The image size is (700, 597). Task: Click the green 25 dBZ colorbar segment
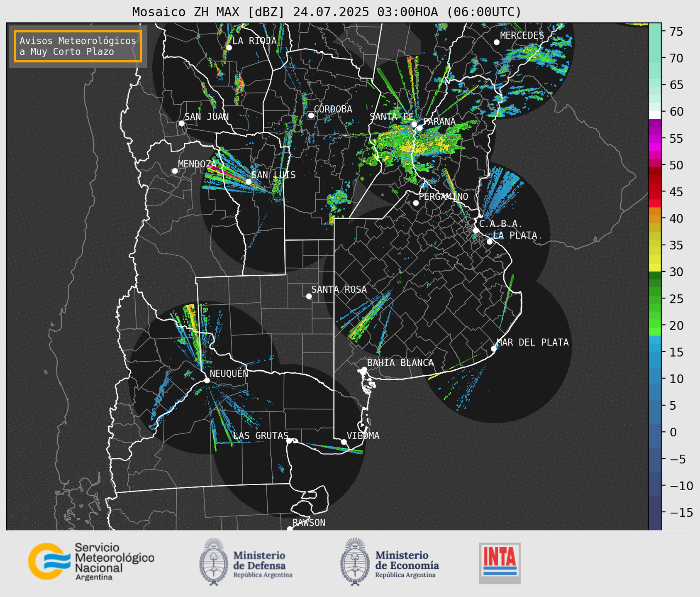click(x=655, y=299)
